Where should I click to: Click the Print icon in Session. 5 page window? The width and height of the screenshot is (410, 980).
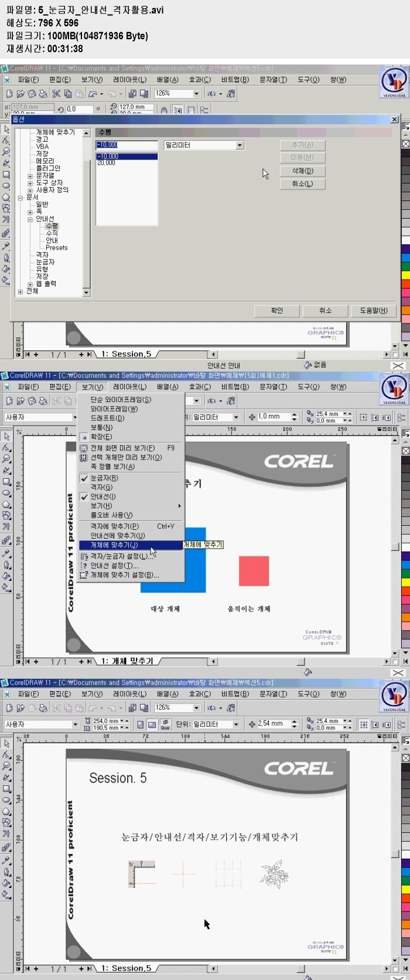pyautogui.click(x=43, y=707)
